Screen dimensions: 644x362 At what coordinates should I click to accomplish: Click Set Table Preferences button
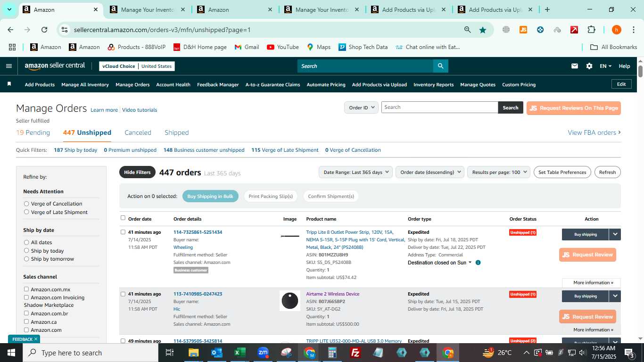[x=562, y=172]
